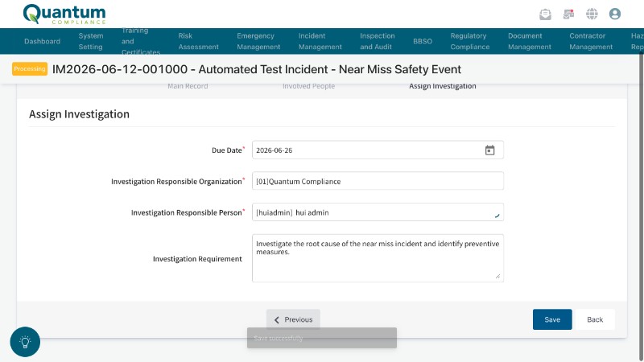Open the user profile avatar icon
Image resolution: width=644 pixels, height=362 pixels.
615,14
